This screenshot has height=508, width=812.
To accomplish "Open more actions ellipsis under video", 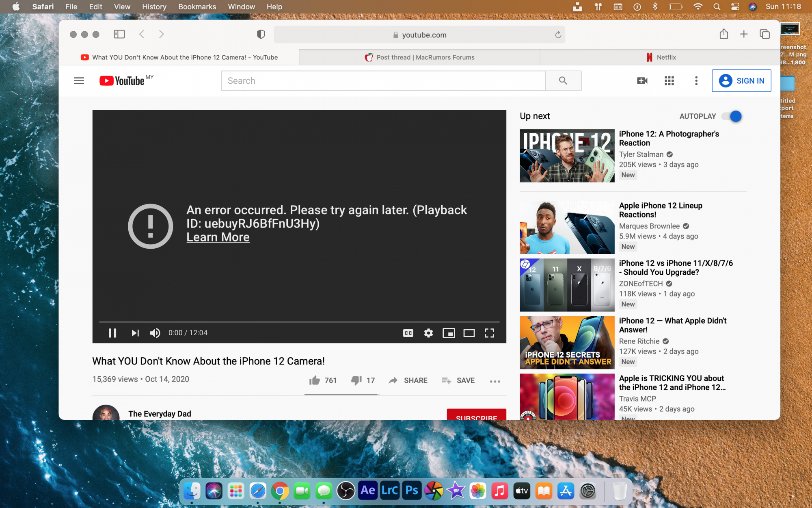I will [x=495, y=381].
